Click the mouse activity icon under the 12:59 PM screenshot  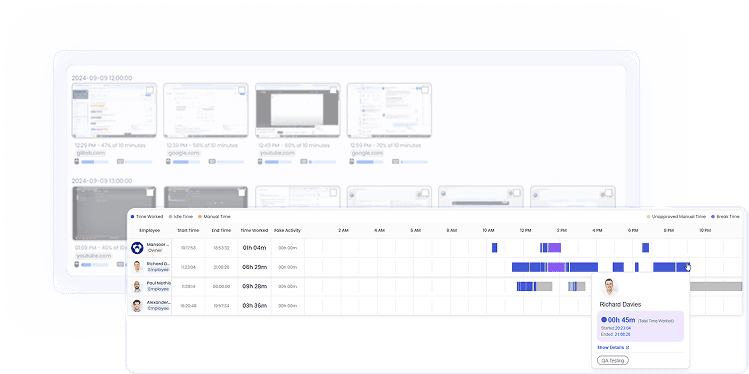(352, 162)
